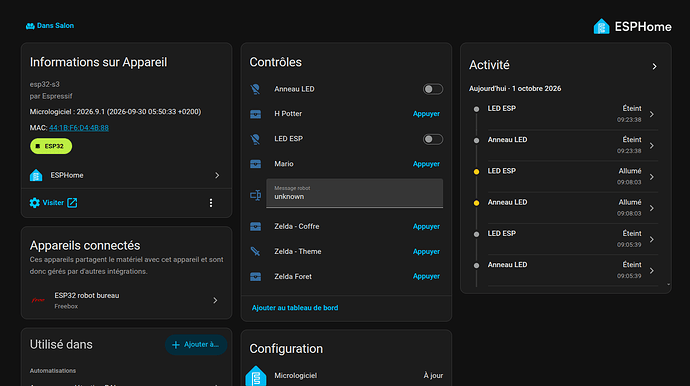
Task: Click the ESP32 robot bureau name
Action: tap(87, 295)
